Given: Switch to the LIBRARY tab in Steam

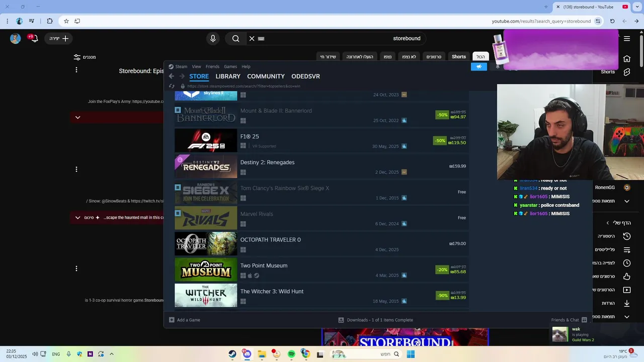Looking at the screenshot, I should tap(228, 76).
